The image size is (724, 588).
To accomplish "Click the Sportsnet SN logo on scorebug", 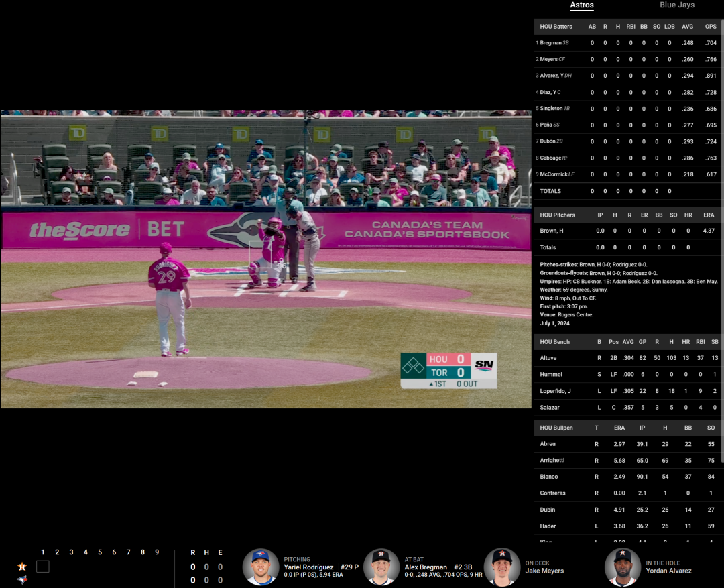I will click(483, 365).
